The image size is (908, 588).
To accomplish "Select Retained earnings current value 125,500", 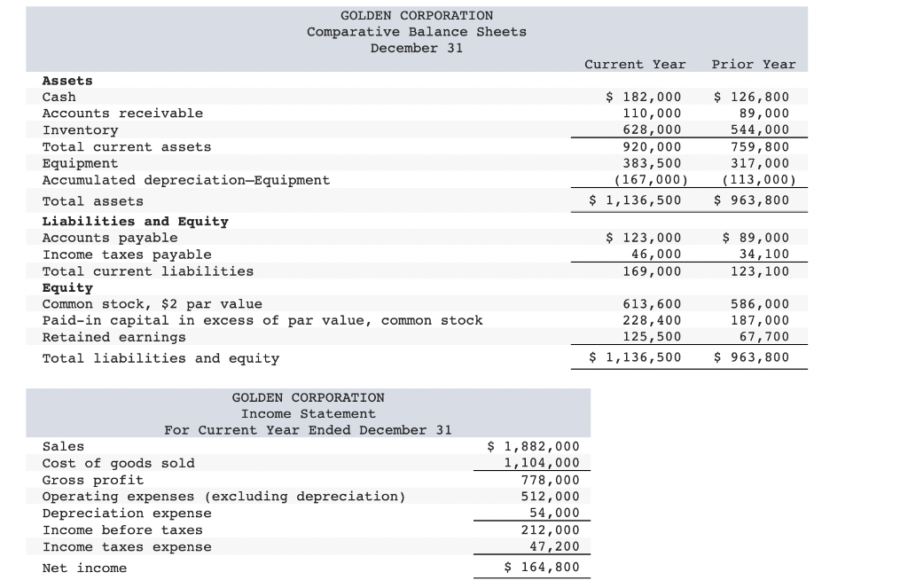I will pos(652,337).
